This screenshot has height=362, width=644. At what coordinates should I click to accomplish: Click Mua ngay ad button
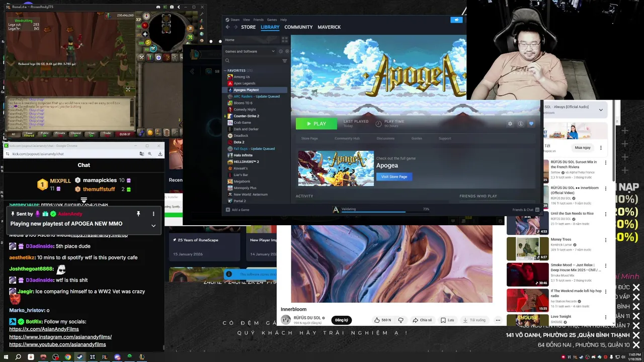pos(583,148)
